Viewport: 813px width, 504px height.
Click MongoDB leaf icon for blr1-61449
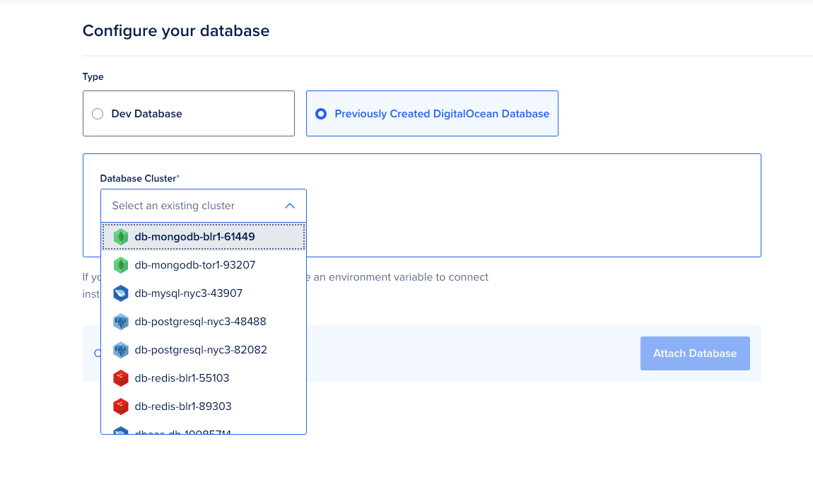pyautogui.click(x=121, y=237)
